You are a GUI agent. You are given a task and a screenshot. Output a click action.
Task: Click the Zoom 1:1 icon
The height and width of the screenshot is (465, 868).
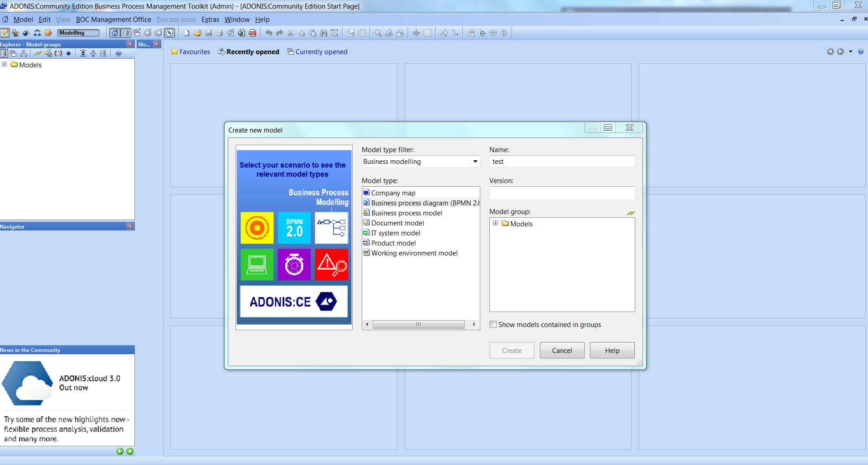click(x=389, y=33)
